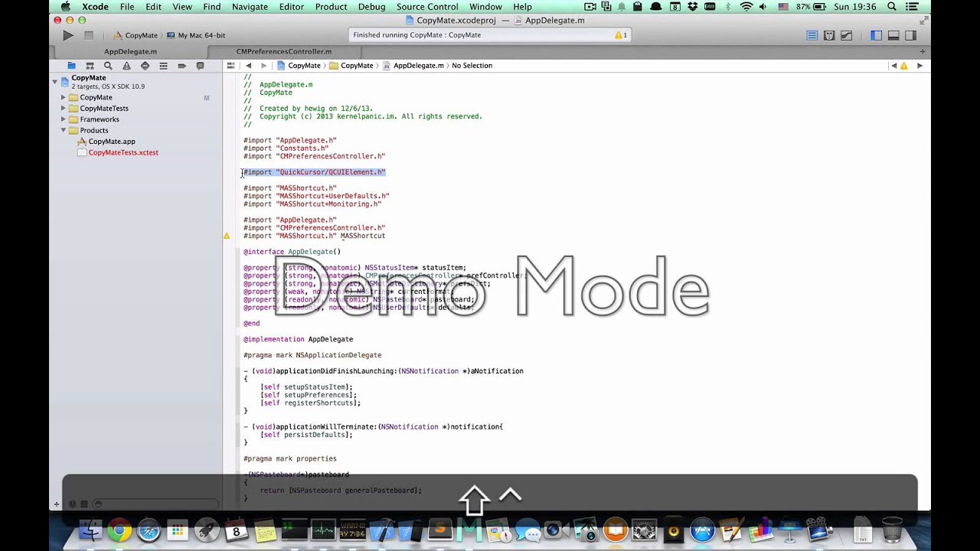Toggle the Navigator pane visibility

tap(877, 35)
